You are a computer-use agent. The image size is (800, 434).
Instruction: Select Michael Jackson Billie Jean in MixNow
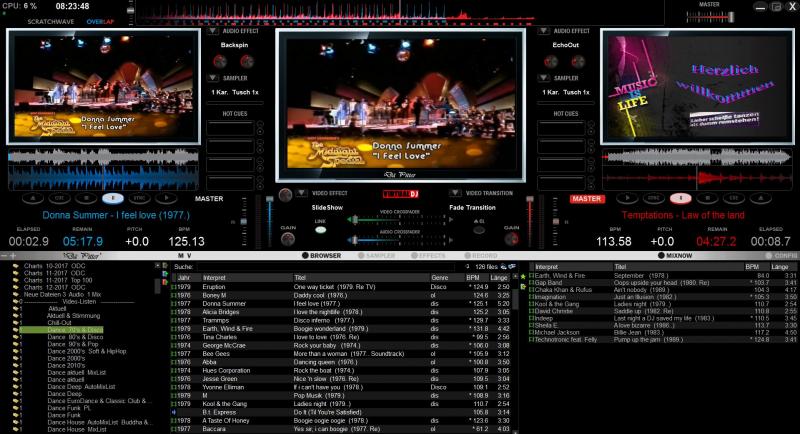pos(663,333)
